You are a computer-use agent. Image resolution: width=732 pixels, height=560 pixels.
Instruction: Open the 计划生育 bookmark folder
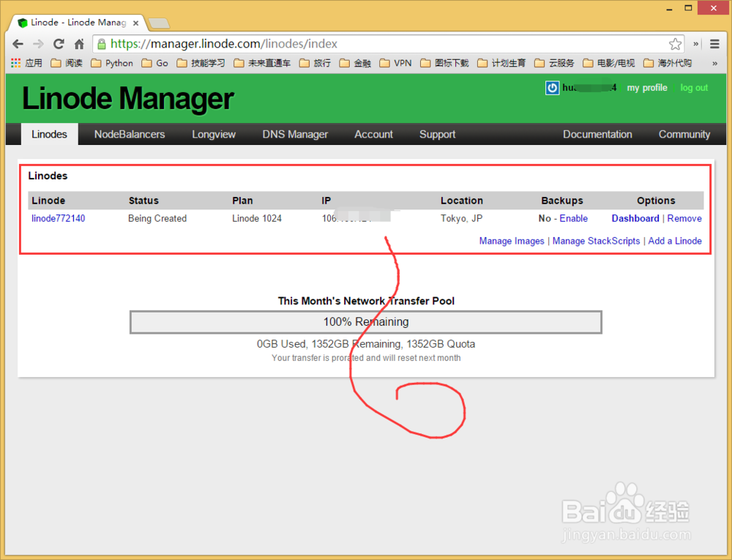[x=501, y=63]
